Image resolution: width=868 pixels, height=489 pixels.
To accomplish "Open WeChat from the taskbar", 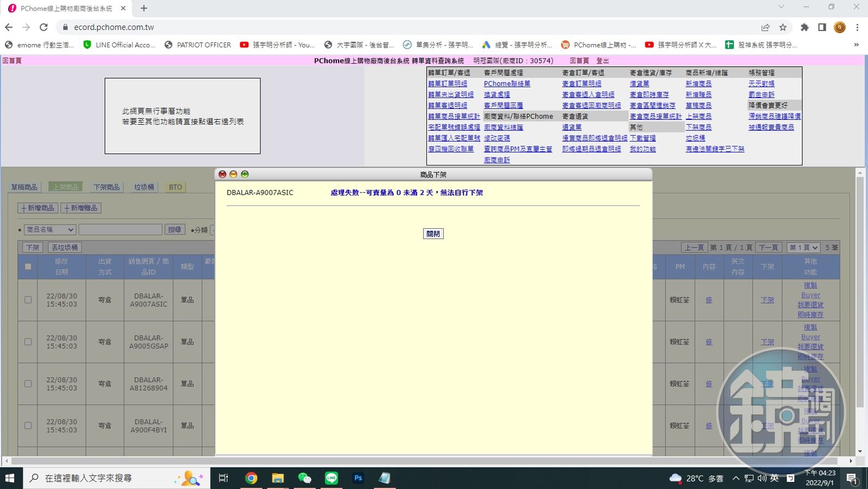I will point(305,478).
